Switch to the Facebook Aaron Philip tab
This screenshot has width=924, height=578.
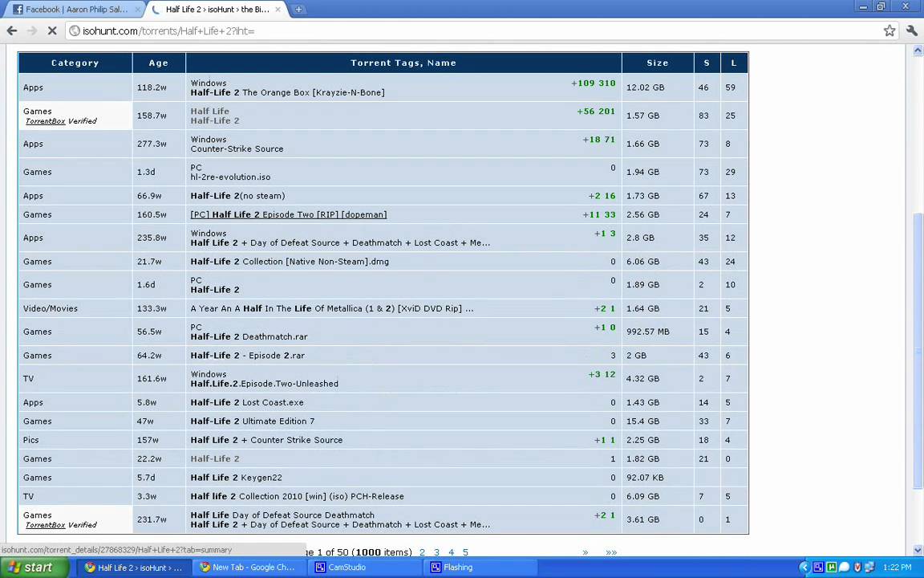(x=76, y=10)
